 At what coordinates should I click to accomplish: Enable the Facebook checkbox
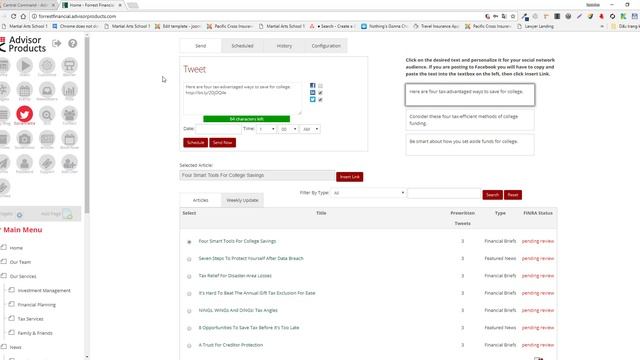tap(320, 86)
